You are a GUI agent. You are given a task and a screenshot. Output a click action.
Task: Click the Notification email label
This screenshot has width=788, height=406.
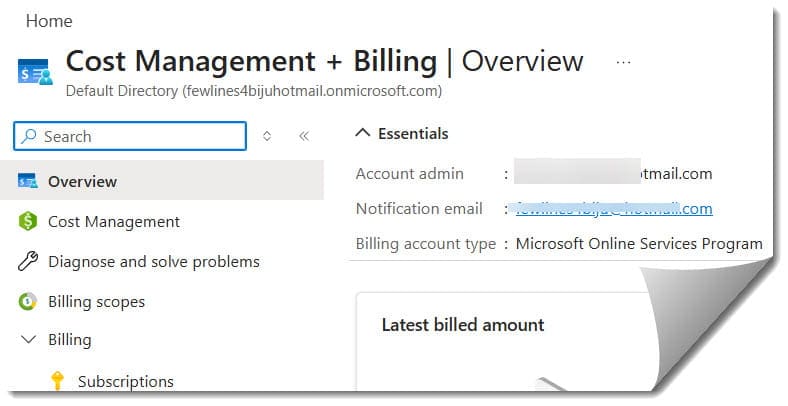click(419, 209)
